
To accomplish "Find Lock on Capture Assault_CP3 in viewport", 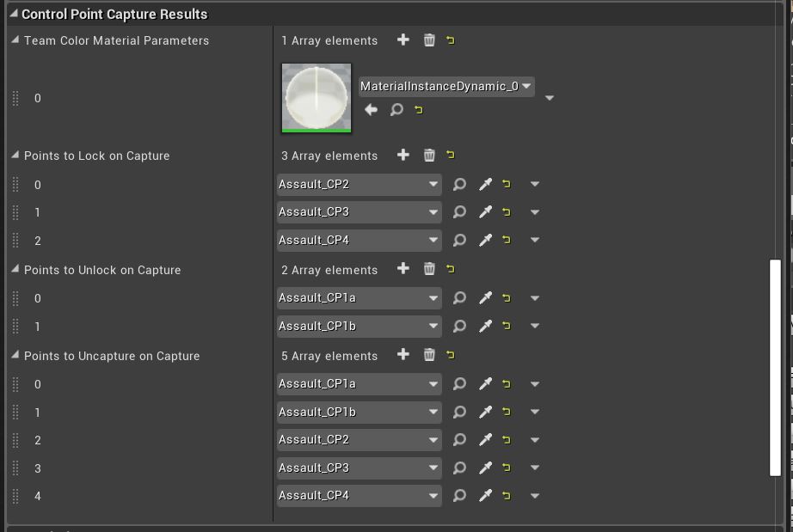I will (459, 212).
